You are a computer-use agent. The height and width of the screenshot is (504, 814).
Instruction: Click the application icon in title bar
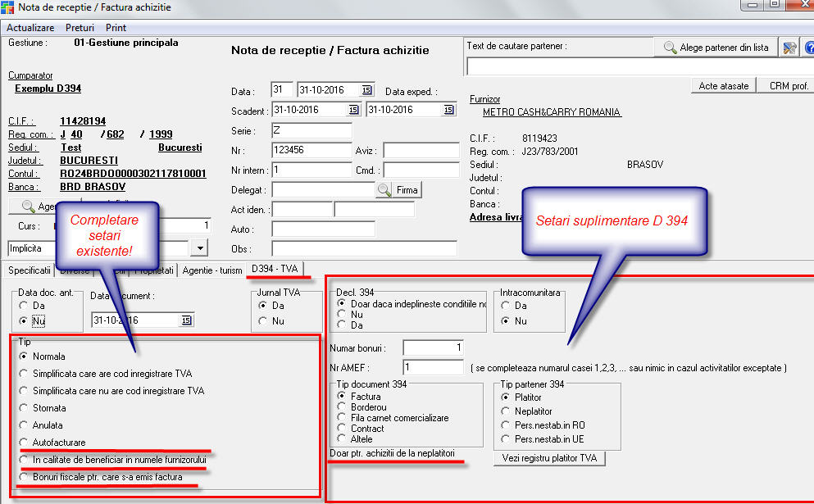7,7
